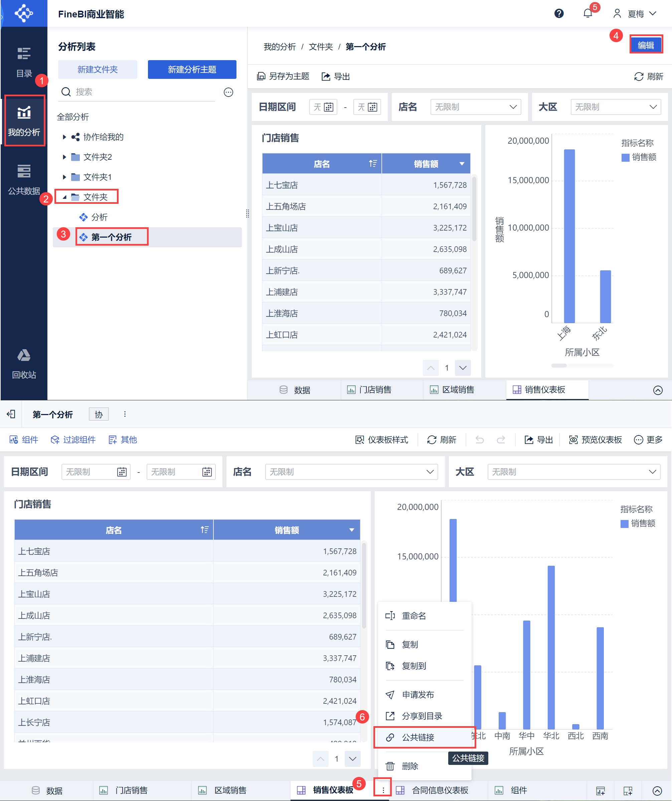This screenshot has width=672, height=801.
Task: Choose 公共链接 in the context menu
Action: click(x=418, y=737)
